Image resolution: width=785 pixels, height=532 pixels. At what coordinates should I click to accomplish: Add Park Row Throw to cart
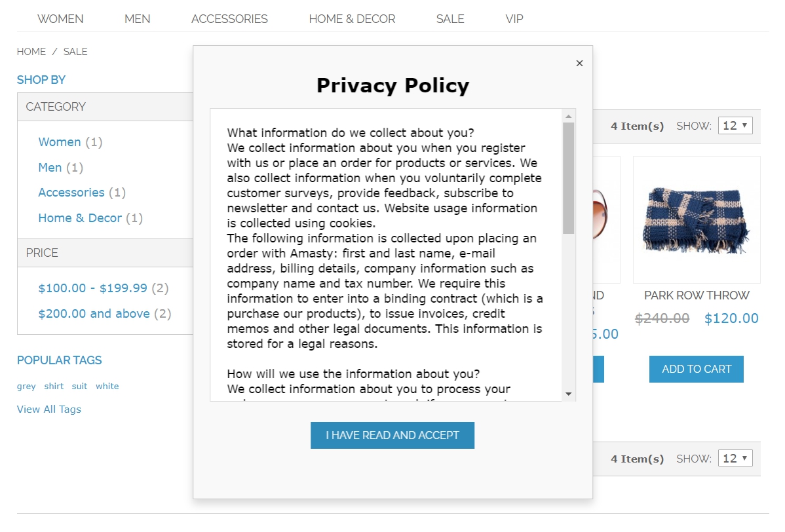pyautogui.click(x=696, y=370)
